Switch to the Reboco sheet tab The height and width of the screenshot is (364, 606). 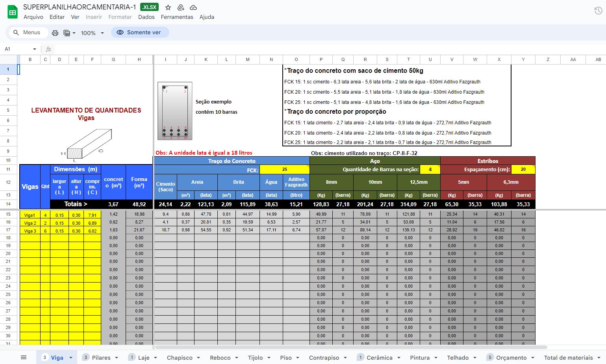220,358
